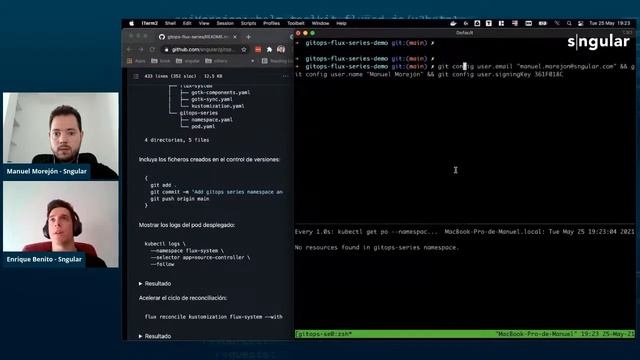Open the Apple menu
This screenshot has height=360, width=640.
pyautogui.click(x=131, y=23)
